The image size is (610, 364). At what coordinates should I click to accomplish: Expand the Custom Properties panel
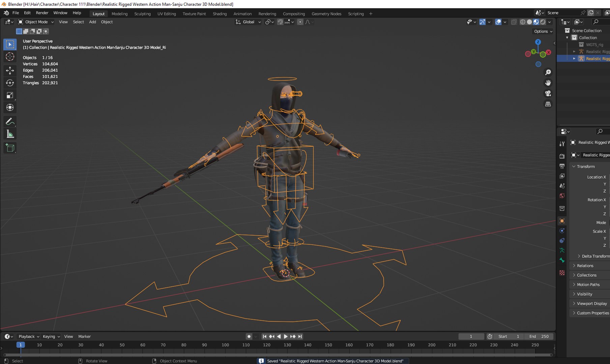(593, 313)
